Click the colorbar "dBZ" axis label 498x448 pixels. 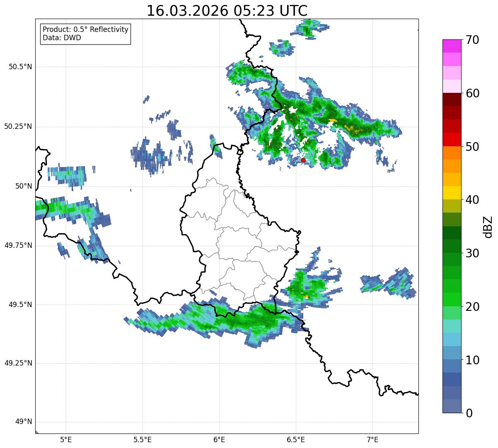pos(488,227)
